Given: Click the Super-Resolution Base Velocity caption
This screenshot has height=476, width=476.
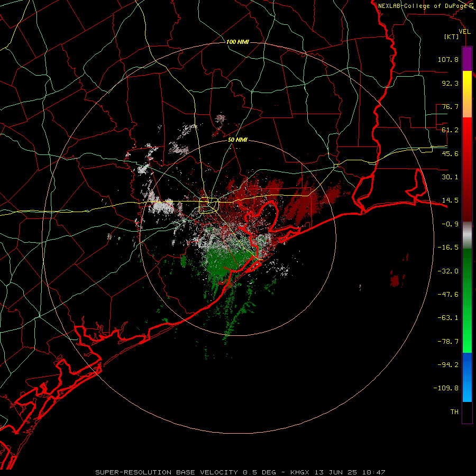Looking at the screenshot, I should point(241,472).
